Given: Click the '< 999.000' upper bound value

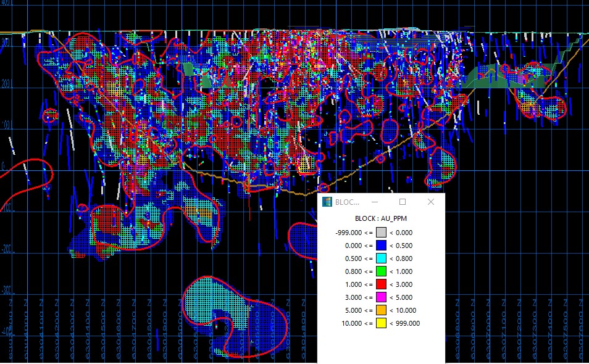Looking at the screenshot, I should tap(405, 323).
